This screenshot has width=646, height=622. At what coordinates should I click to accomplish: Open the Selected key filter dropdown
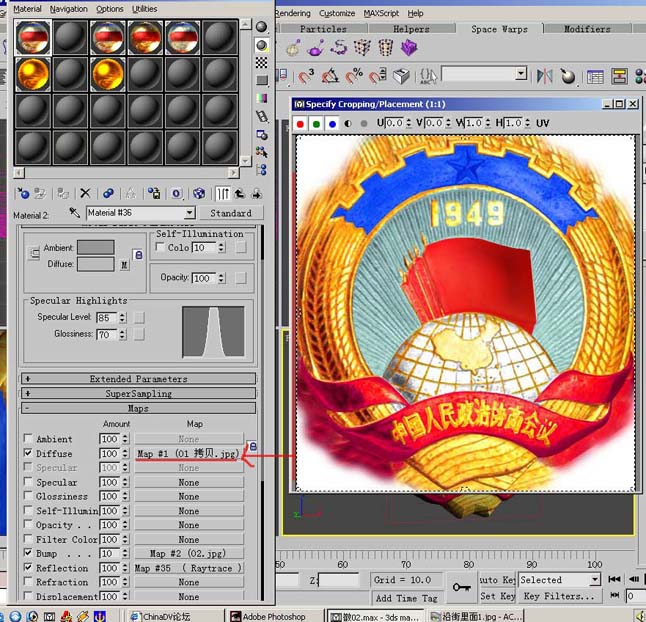coord(595,580)
